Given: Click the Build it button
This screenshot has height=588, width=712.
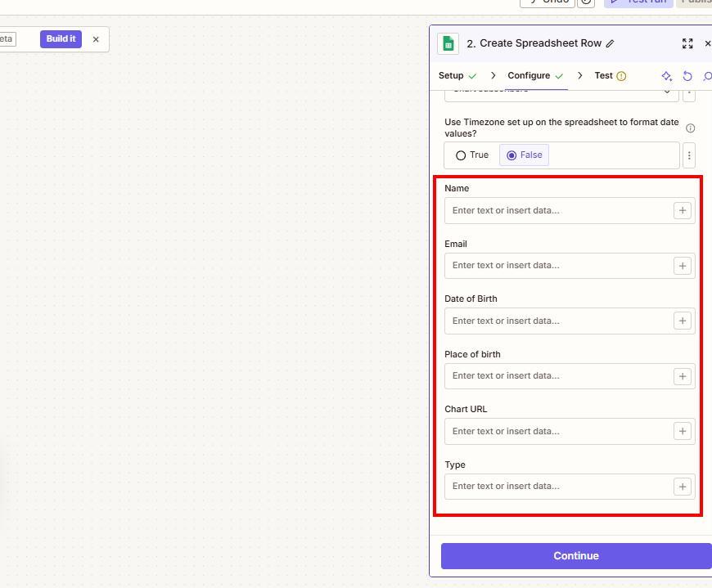Looking at the screenshot, I should [x=61, y=38].
